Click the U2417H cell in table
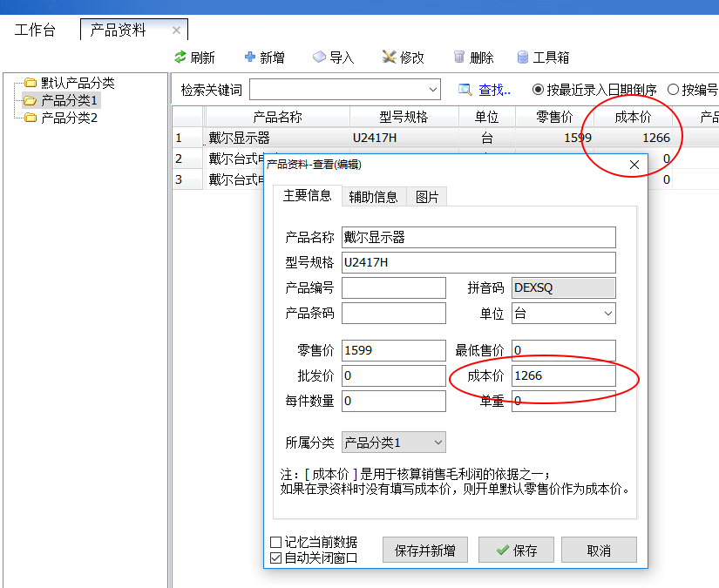Viewport: 719px width, 588px height. [x=404, y=138]
